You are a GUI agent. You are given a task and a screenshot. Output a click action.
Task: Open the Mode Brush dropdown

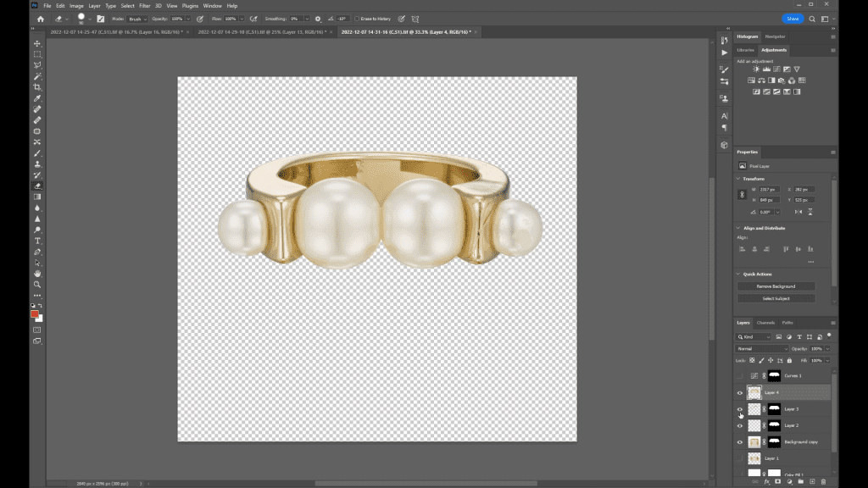pos(137,19)
